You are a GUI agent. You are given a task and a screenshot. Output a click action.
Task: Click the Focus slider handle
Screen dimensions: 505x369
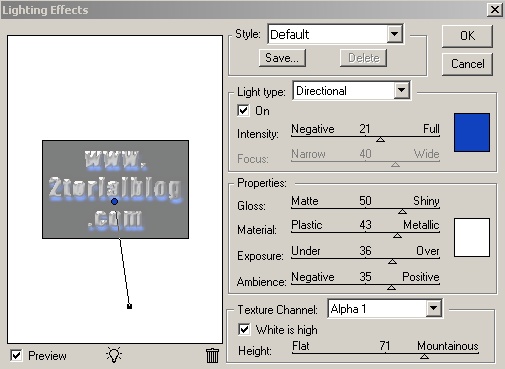(x=395, y=164)
